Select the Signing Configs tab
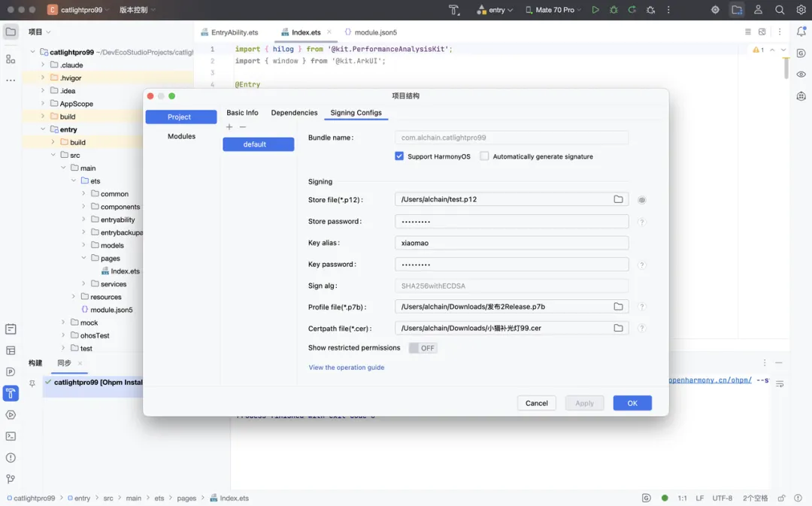The width and height of the screenshot is (812, 506). point(356,113)
